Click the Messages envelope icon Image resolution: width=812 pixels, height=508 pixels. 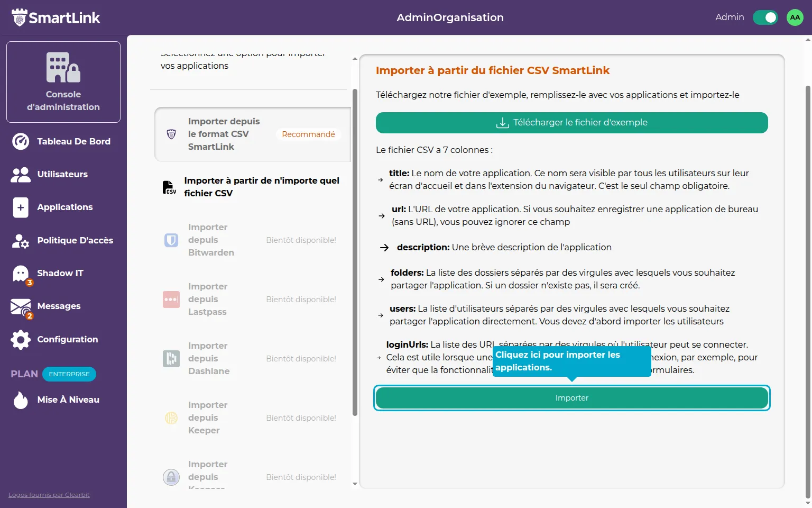[21, 307]
